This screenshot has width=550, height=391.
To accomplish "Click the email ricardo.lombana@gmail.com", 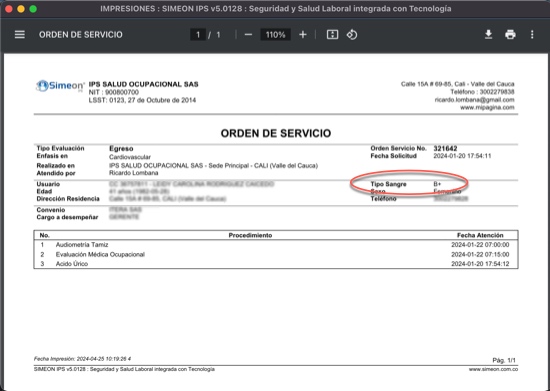I will click(x=474, y=100).
